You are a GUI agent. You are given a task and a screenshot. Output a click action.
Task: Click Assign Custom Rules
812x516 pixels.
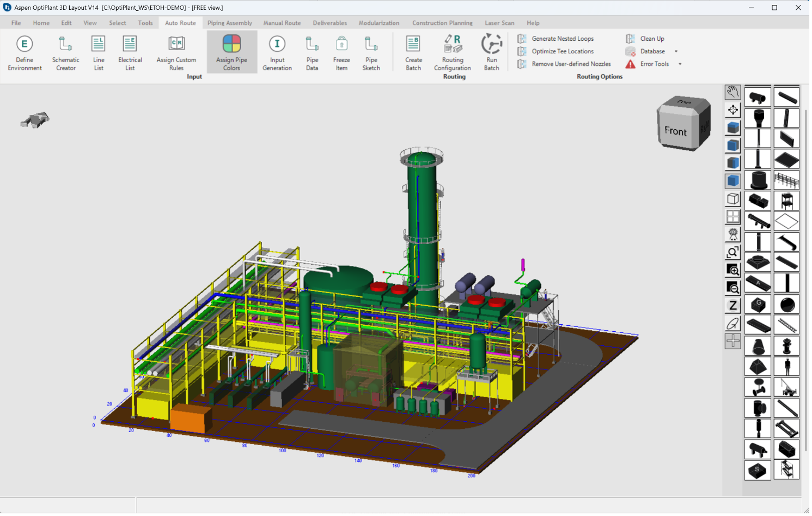(176, 53)
